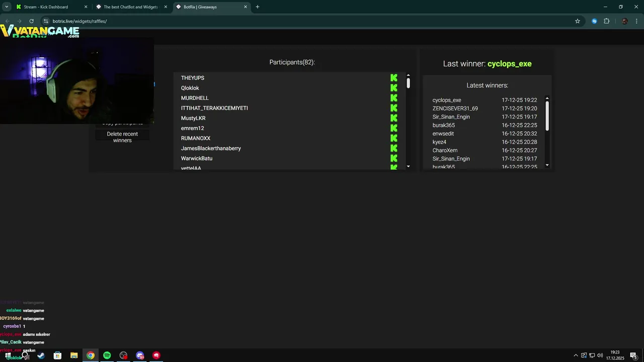Select participant MustyLKR
This screenshot has height=362, width=644.
193,118
